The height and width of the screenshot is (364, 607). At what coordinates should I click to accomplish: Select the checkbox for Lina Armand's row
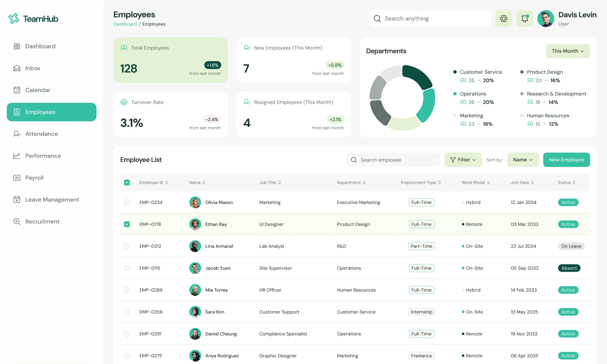[127, 246]
